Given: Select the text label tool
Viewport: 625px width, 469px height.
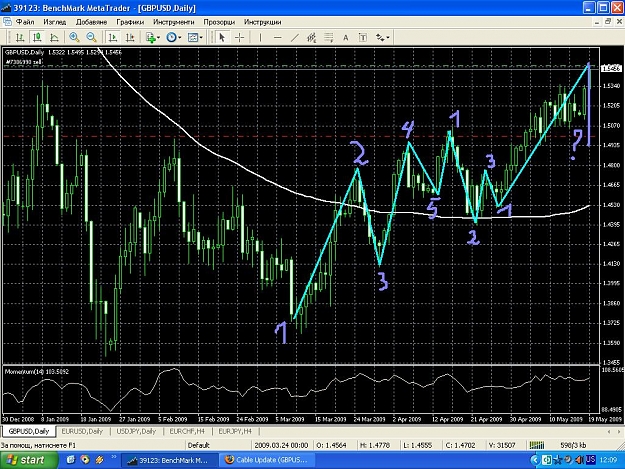Looking at the screenshot, I should [x=363, y=38].
